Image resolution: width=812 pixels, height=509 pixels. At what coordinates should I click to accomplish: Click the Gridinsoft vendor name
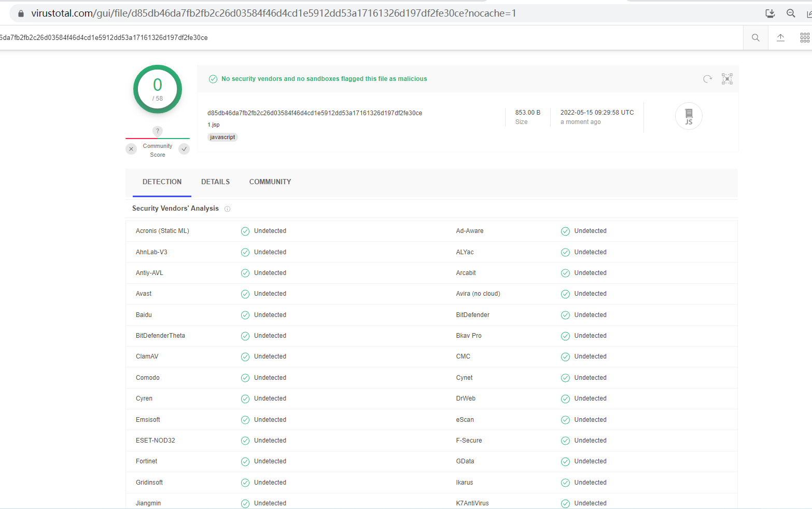[x=149, y=483]
